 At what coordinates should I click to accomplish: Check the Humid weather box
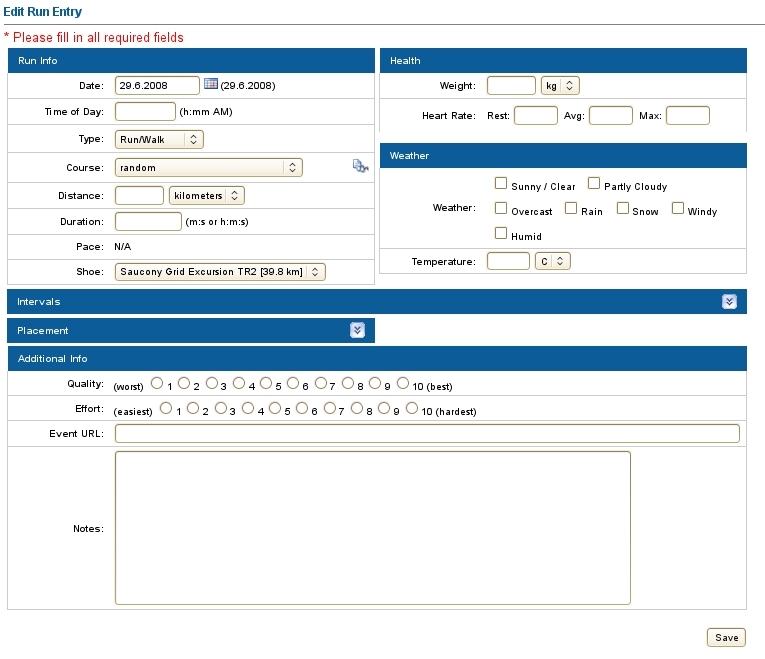[x=501, y=233]
